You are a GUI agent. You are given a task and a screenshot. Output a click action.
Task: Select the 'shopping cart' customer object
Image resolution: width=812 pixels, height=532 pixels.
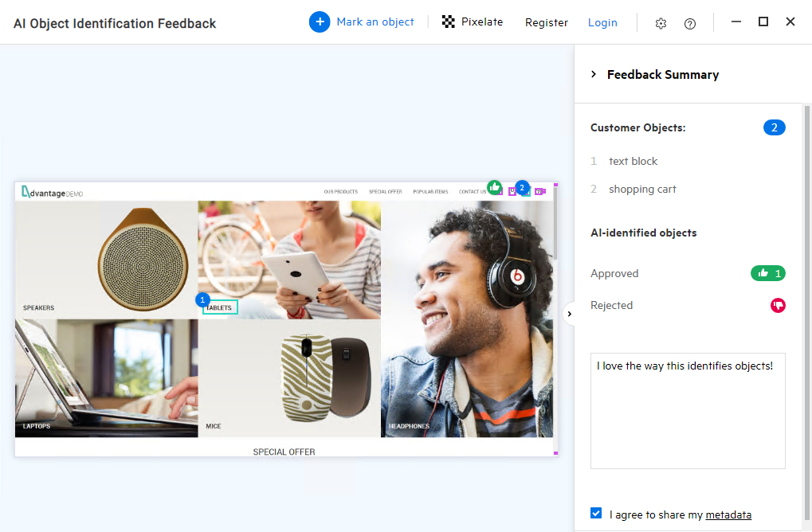[x=642, y=189]
